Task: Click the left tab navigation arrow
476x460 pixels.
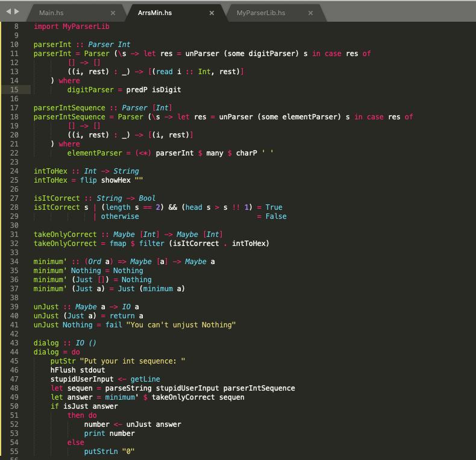Action: click(x=8, y=11)
